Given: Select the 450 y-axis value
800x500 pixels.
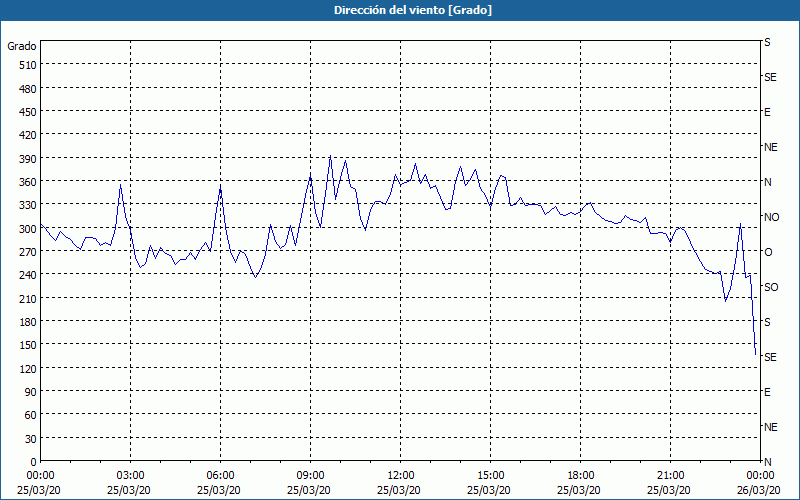Looking at the screenshot, I should click(28, 112).
